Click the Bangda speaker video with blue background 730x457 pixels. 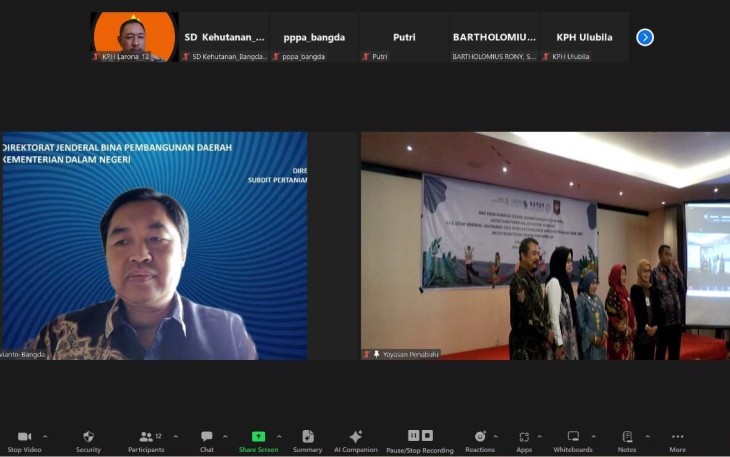[x=154, y=246]
